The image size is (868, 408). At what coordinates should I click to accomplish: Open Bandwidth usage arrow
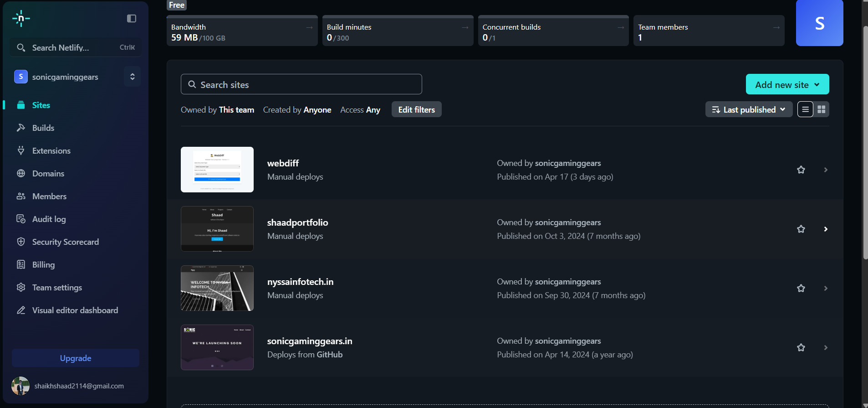pos(309,27)
